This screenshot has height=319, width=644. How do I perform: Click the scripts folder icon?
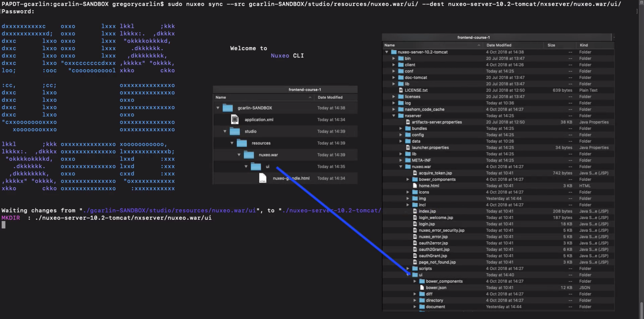tap(415, 268)
